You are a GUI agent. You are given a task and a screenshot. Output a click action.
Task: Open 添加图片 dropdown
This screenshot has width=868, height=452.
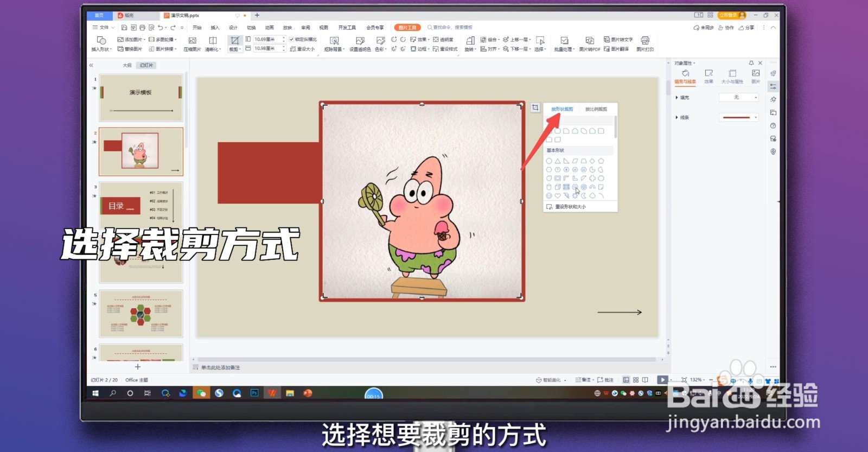[x=132, y=40]
